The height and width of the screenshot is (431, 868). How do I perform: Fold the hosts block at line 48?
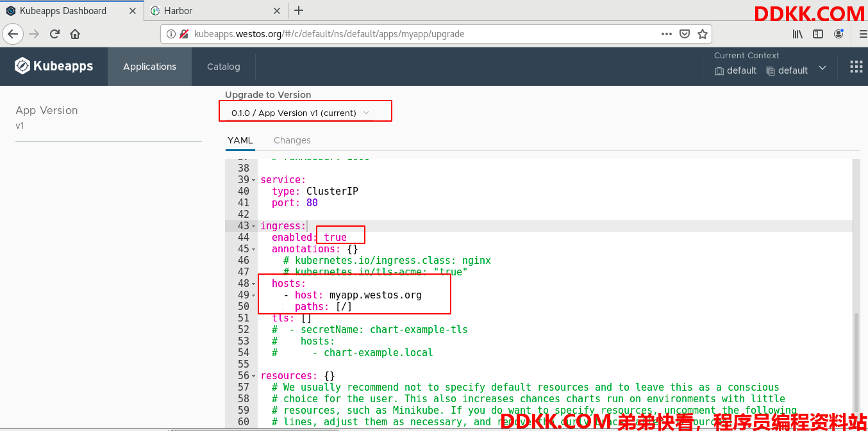point(254,284)
